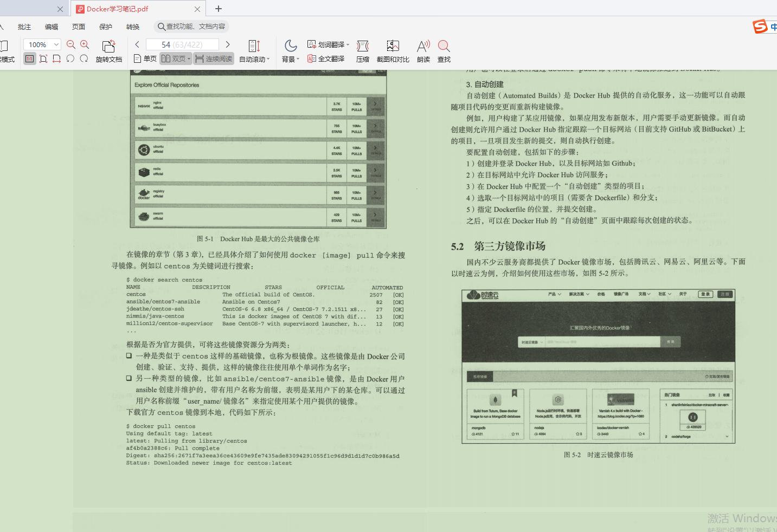Viewport: 777px width, 532px height.
Task: Click the Status: Downloaded newer image line
Action: tap(209, 463)
